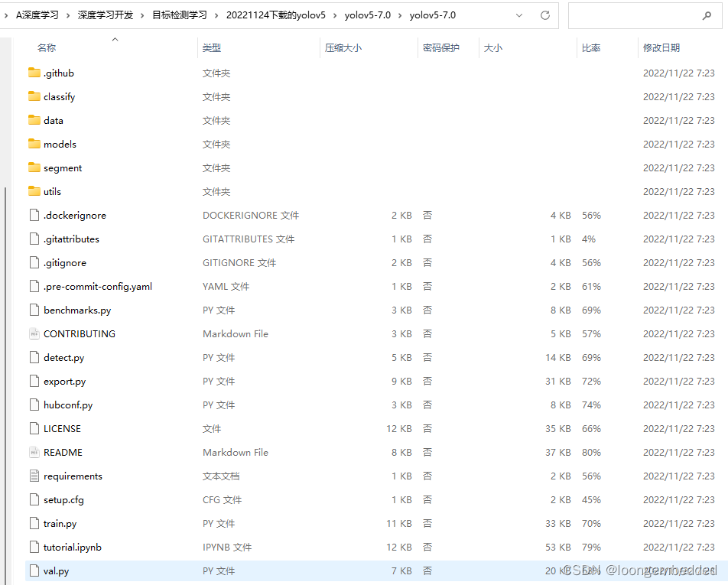Select the export.py file name
The height and width of the screenshot is (585, 728).
pyautogui.click(x=64, y=381)
